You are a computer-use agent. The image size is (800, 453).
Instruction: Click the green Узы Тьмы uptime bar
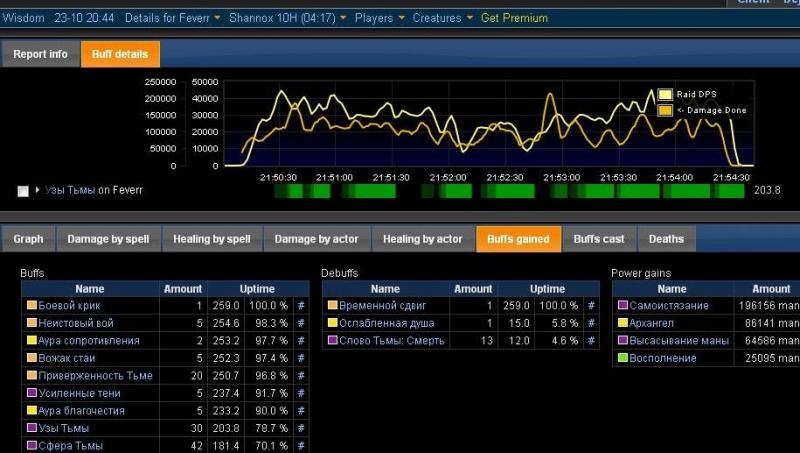509,191
